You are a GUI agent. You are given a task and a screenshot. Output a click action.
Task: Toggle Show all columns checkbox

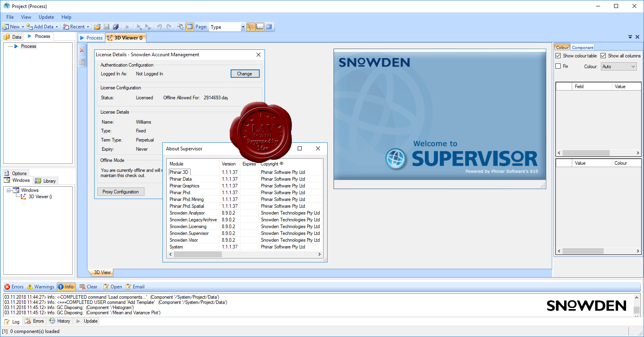pos(603,56)
